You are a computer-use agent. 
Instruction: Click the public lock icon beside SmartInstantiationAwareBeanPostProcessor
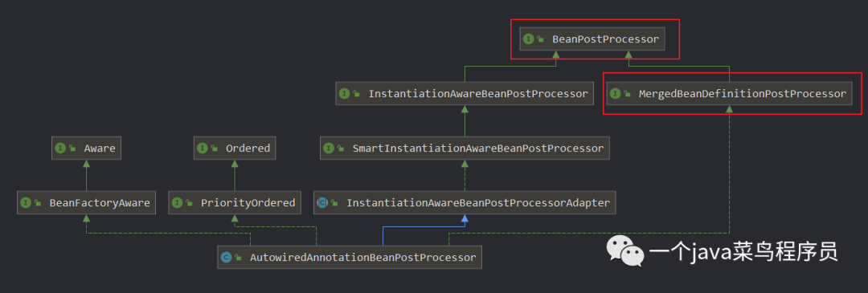341,149
